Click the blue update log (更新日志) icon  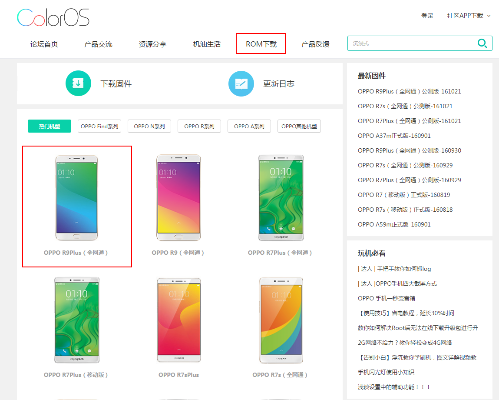(241, 83)
